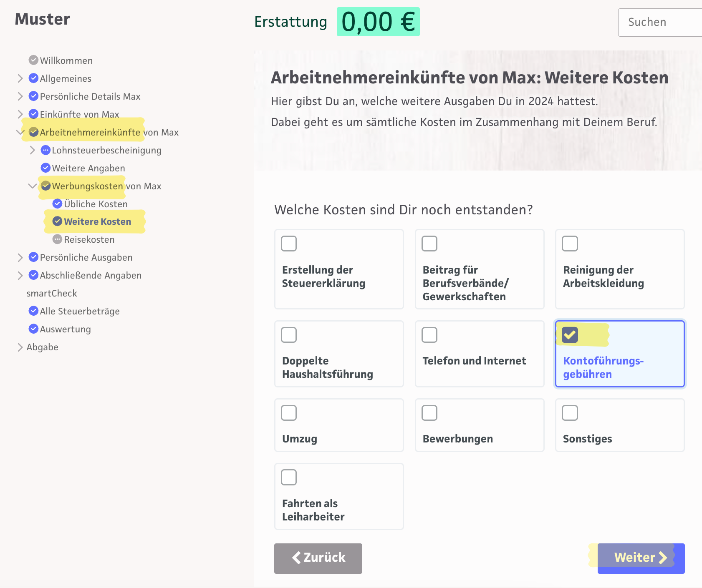This screenshot has width=702, height=588.
Task: Uncheck the Kontoführungsgebühren checkbox
Action: tap(570, 334)
